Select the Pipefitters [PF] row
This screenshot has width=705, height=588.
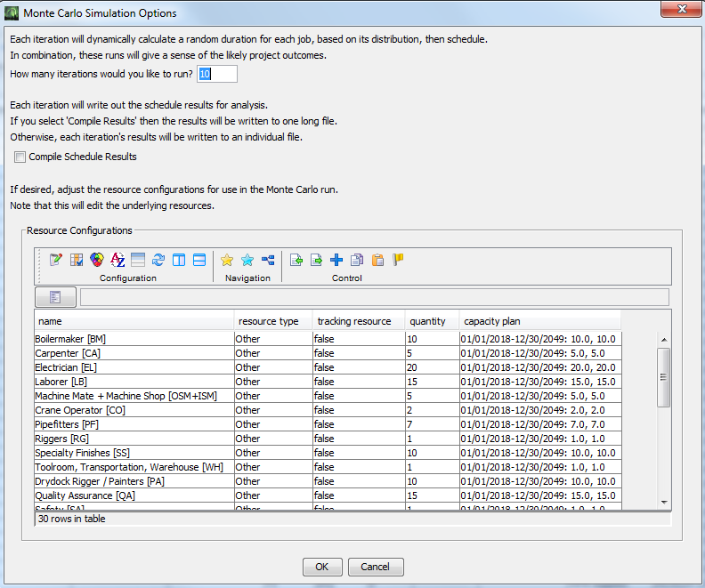tap(328, 424)
